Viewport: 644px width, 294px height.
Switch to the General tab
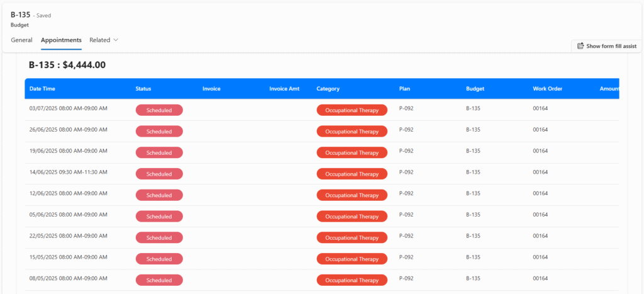point(21,40)
